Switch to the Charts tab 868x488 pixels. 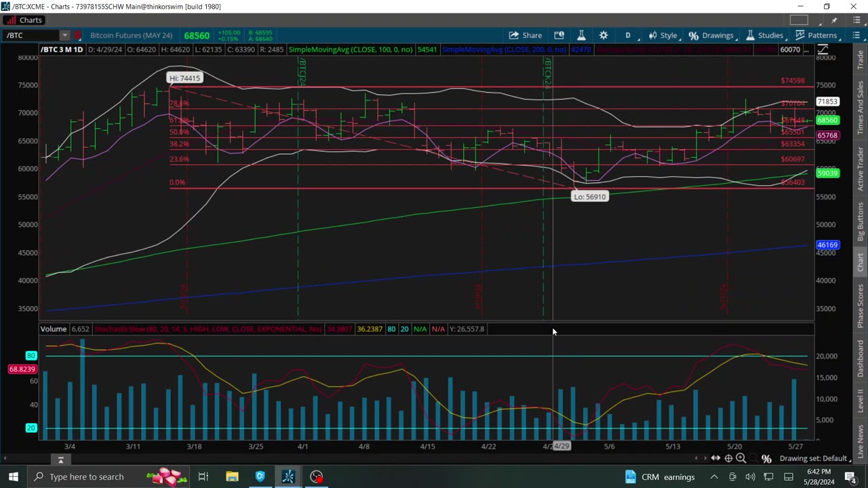[24, 20]
